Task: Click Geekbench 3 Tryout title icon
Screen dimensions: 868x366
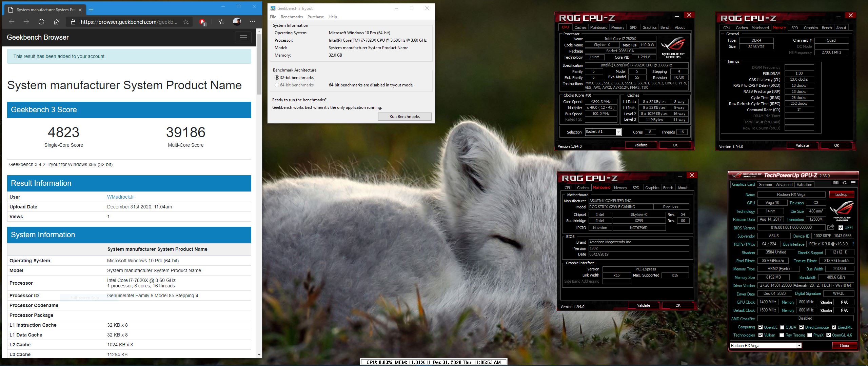Action: [273, 8]
